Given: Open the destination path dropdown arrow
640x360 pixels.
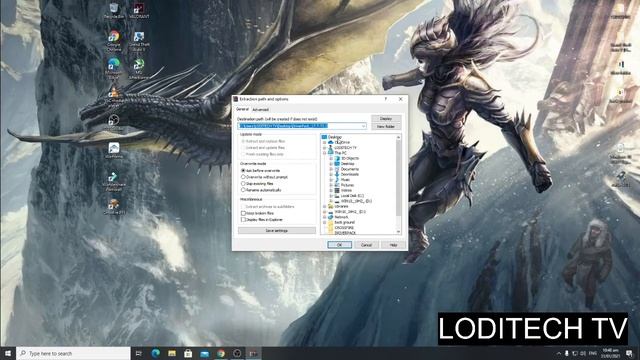Looking at the screenshot, I should pyautogui.click(x=363, y=126).
